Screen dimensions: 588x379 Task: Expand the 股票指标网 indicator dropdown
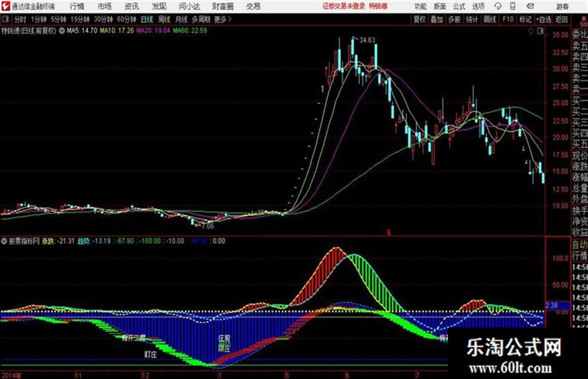tap(4, 241)
